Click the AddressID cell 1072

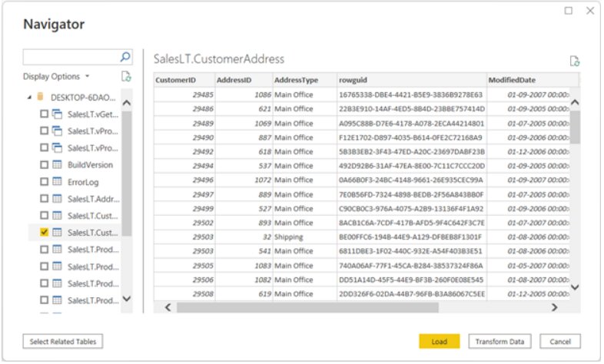click(244, 180)
